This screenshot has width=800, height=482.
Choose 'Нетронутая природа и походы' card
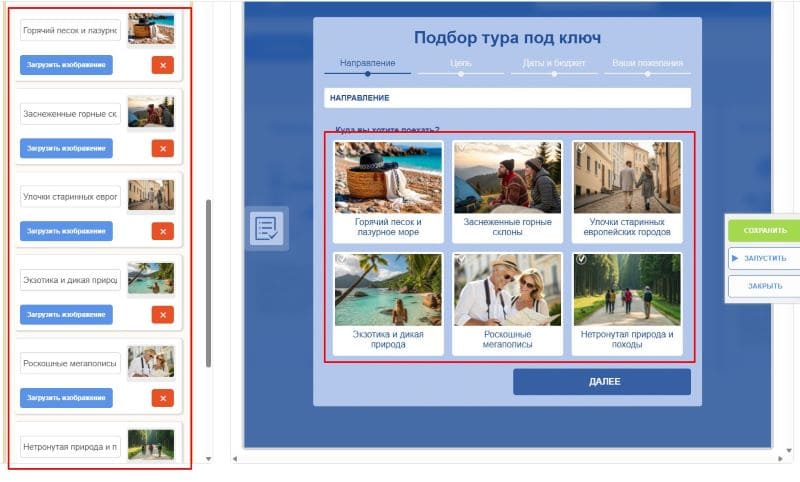pos(627,304)
